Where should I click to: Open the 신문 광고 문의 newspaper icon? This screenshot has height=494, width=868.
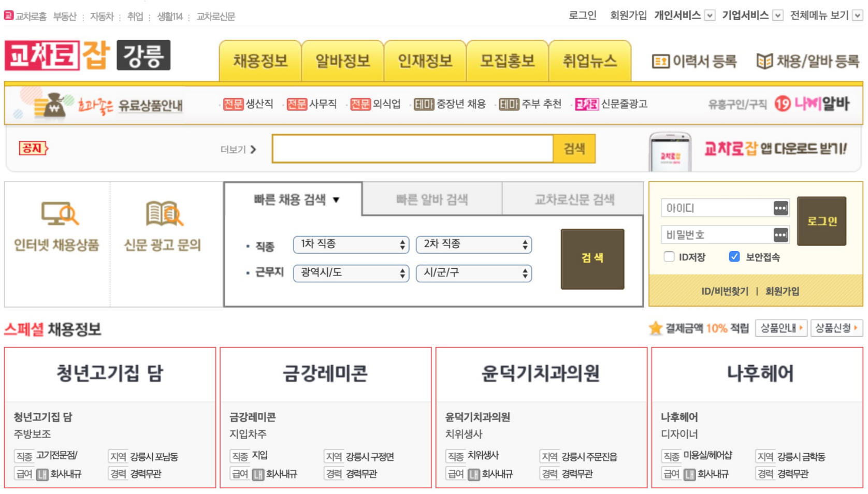164,213
